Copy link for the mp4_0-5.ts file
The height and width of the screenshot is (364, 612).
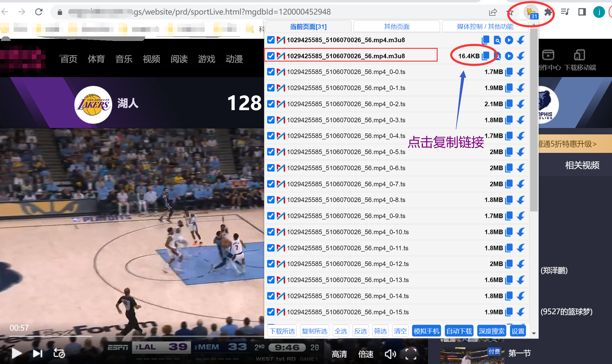pyautogui.click(x=509, y=152)
